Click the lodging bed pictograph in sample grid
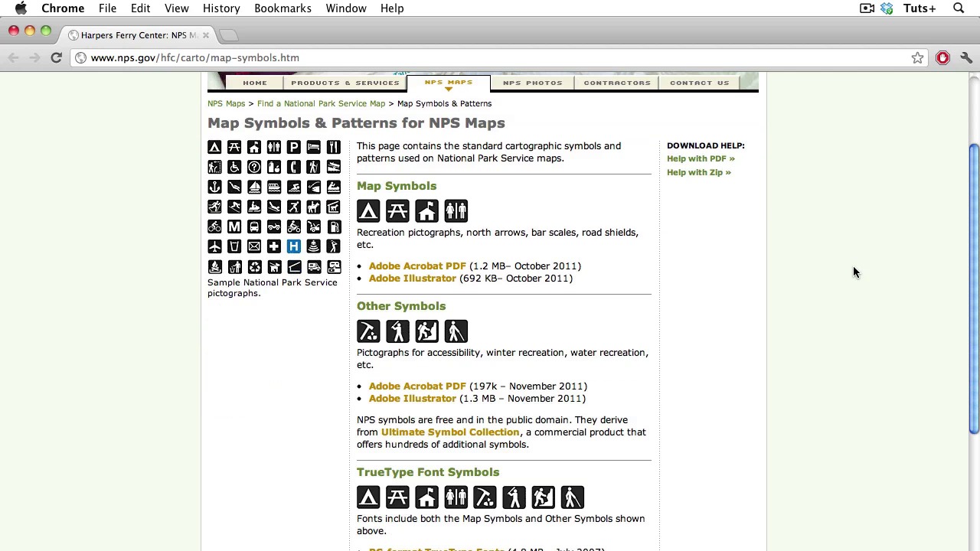980x551 pixels. click(314, 147)
